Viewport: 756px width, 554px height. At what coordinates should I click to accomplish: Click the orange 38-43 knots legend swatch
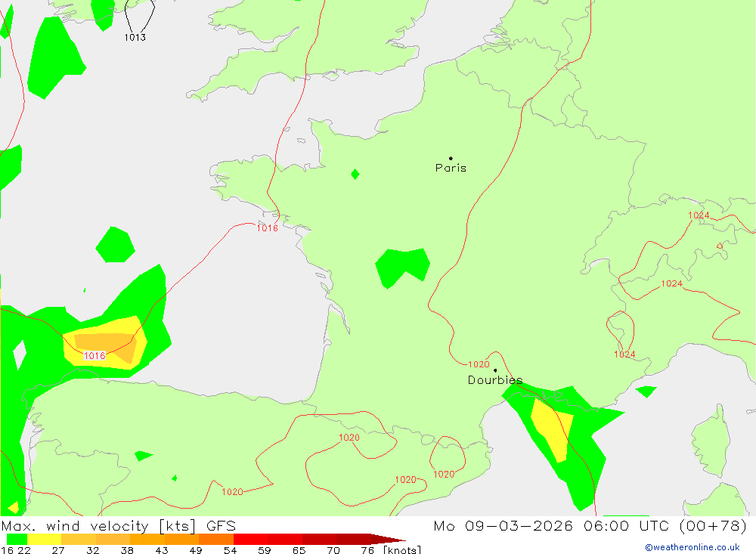click(x=147, y=539)
